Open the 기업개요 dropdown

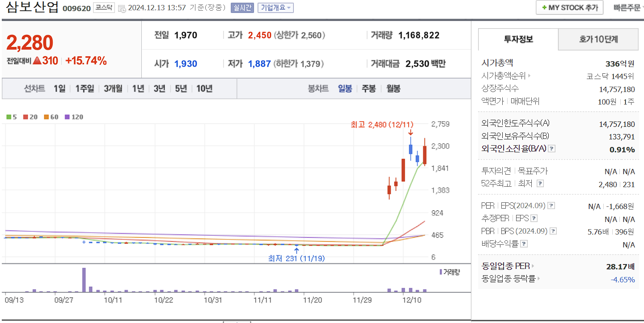coord(275,8)
